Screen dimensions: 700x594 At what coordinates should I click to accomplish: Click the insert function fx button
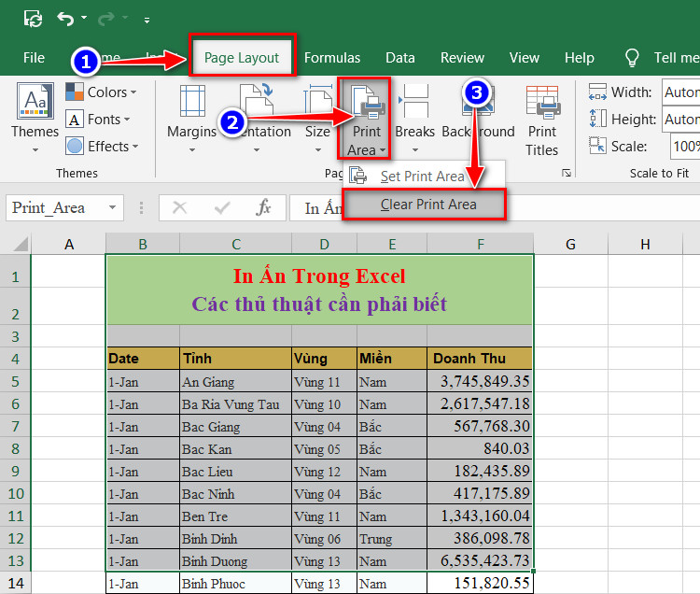[x=263, y=207]
